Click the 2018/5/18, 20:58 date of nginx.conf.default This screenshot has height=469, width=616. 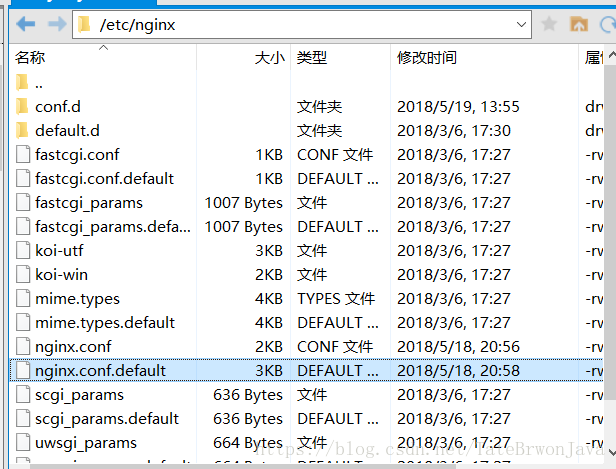pos(458,371)
